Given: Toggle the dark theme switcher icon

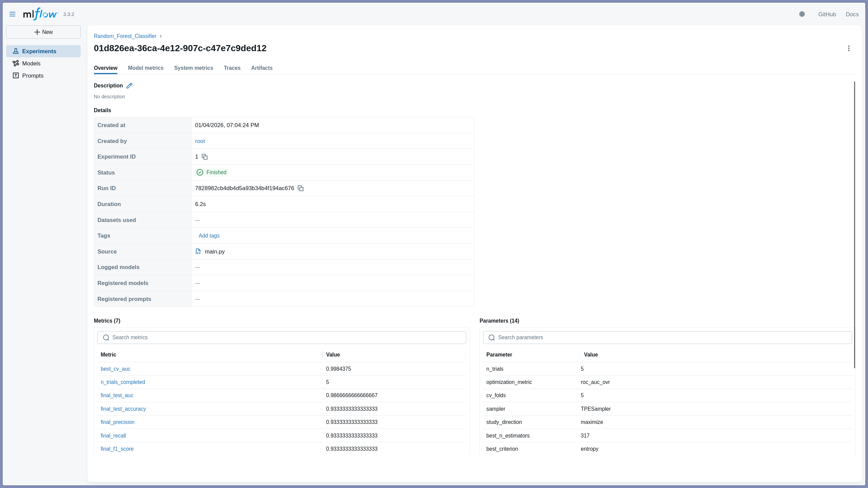Looking at the screenshot, I should 802,14.
